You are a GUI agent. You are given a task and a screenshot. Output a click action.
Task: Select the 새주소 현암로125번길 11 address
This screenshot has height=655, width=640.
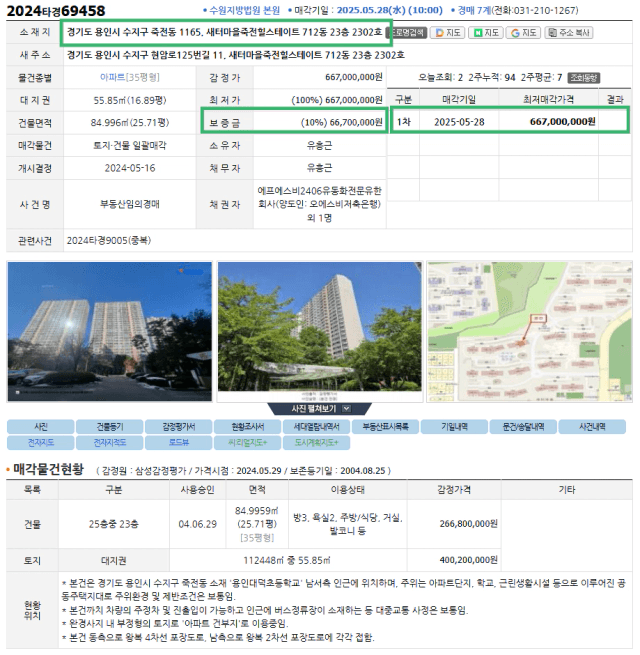click(x=236, y=55)
